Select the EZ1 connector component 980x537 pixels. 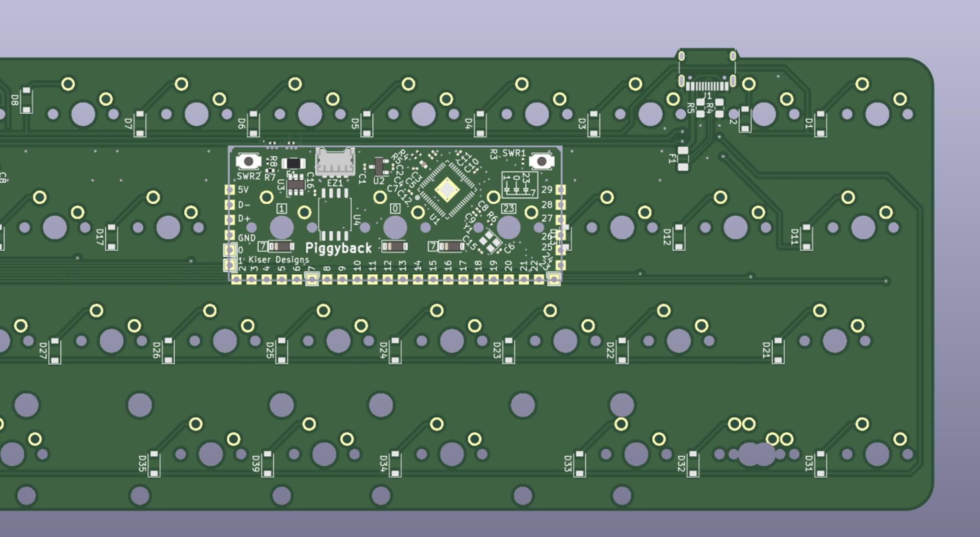tap(335, 161)
